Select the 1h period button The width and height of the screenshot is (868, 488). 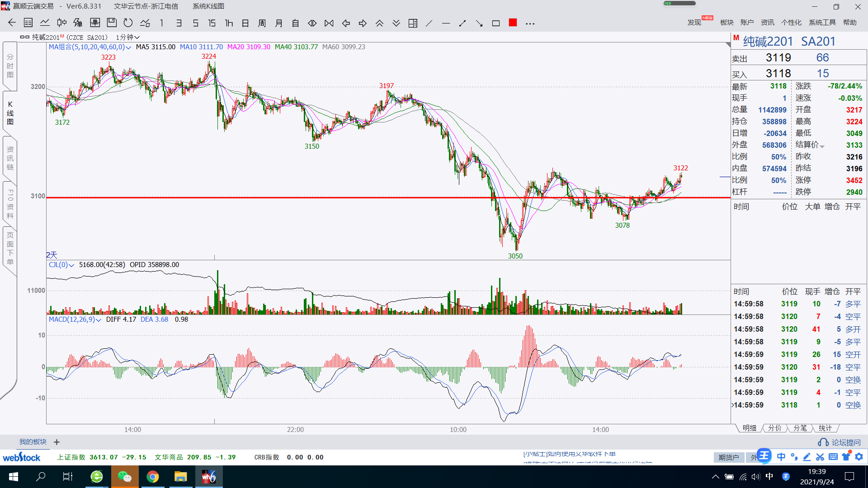(229, 23)
